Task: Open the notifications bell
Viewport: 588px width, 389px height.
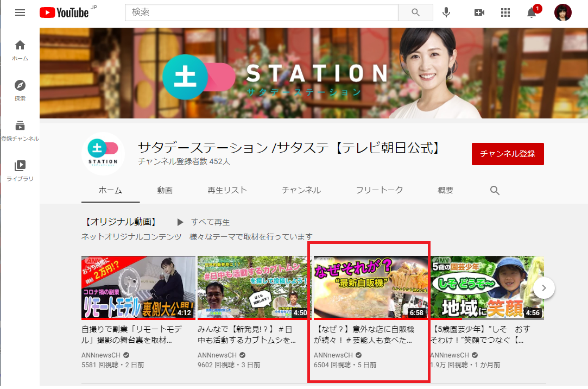Action: coord(533,12)
